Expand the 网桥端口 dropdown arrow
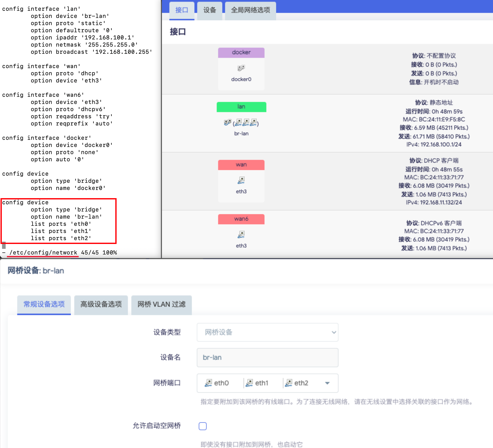493x448 pixels. point(327,383)
